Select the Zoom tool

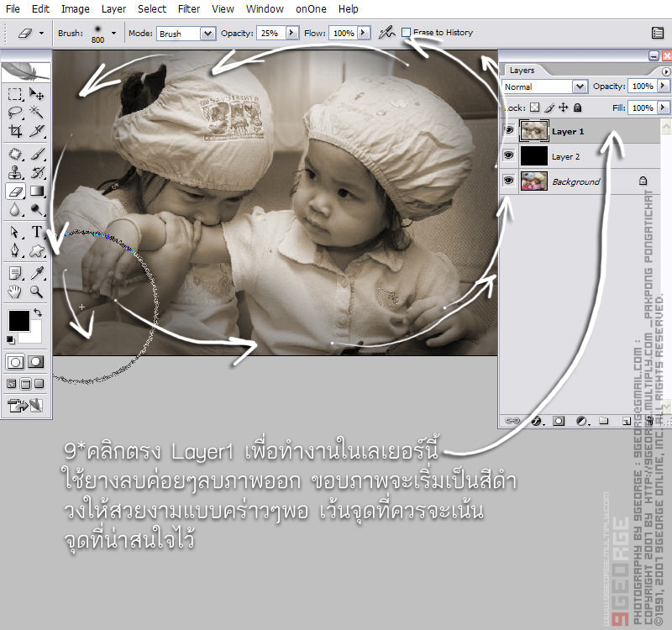pos(36,291)
